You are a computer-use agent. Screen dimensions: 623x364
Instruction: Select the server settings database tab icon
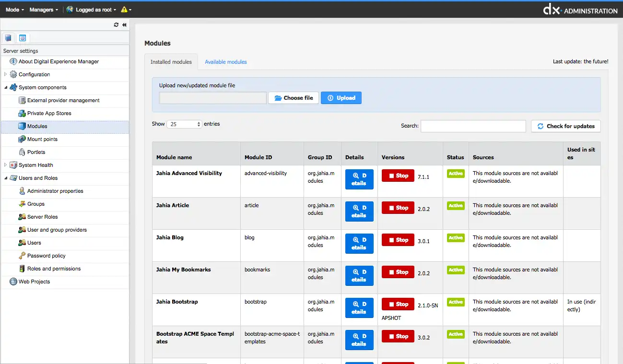pyautogui.click(x=8, y=38)
